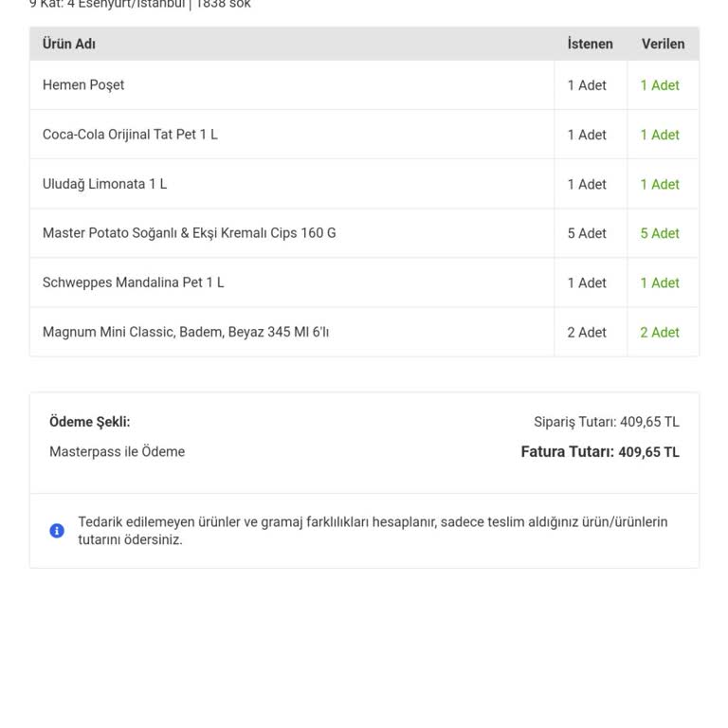Click the blue info icon

point(57,530)
